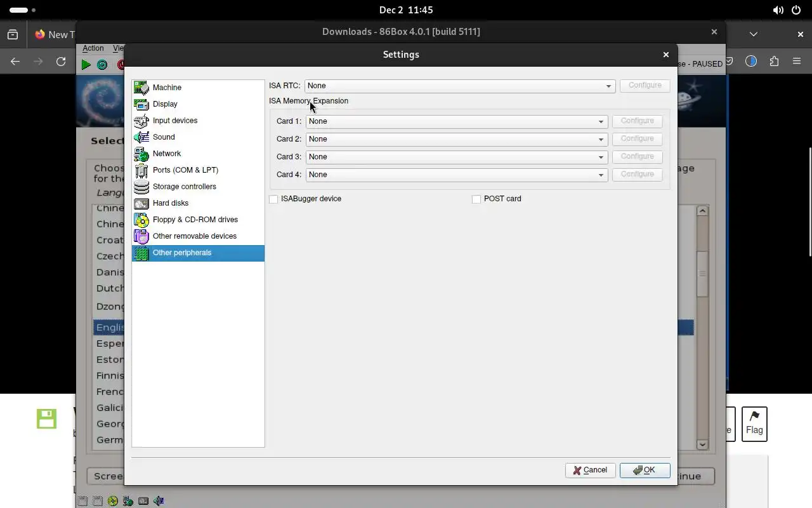This screenshot has width=812, height=508.
Task: Click the language list scrollbar thumb
Action: tap(702, 274)
